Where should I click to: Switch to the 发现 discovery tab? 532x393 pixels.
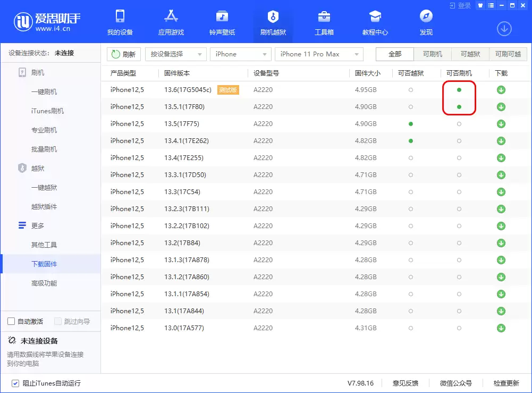pos(426,23)
